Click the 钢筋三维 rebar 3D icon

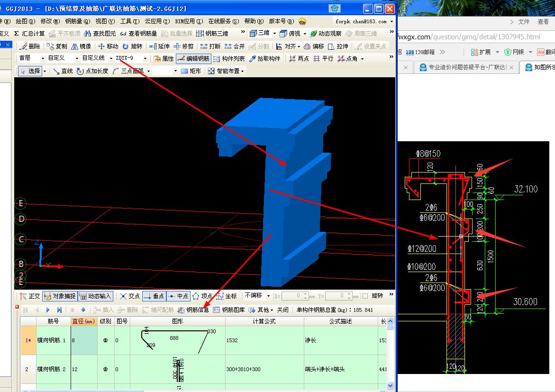(212, 34)
